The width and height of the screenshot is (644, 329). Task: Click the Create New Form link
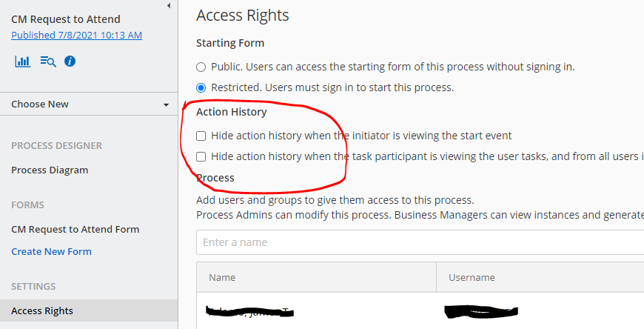51,251
